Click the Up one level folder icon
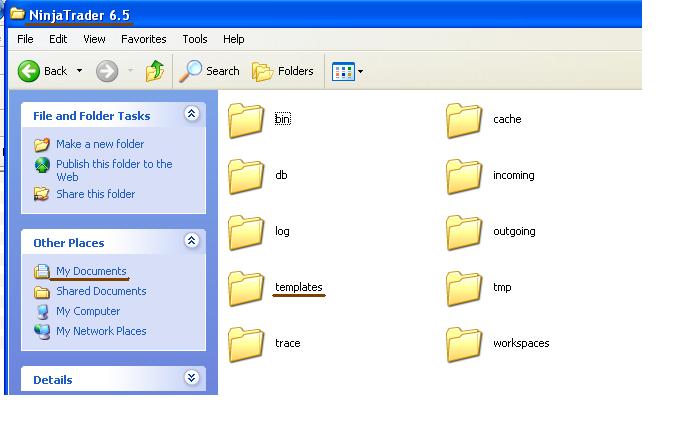 point(155,71)
